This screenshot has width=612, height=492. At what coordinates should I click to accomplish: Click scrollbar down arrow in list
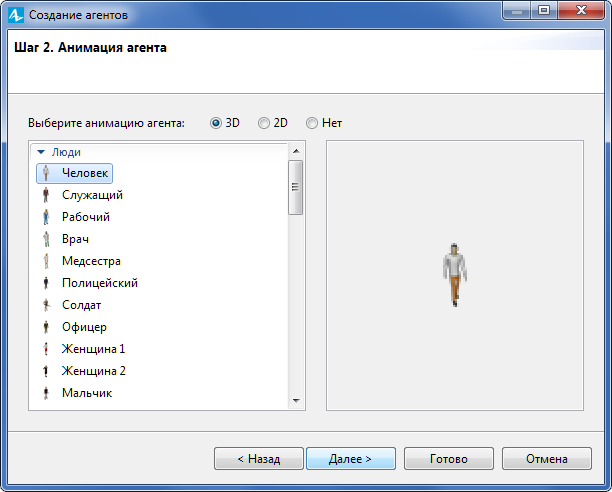tap(296, 401)
